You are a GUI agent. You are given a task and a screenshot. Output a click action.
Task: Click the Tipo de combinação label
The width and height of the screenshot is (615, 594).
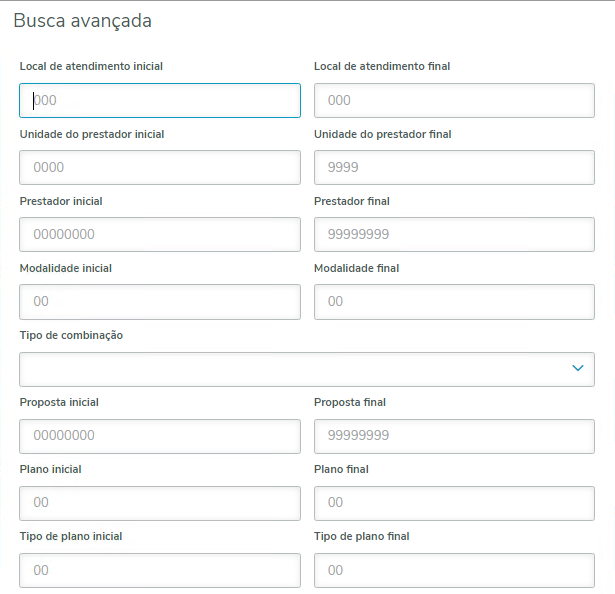[x=71, y=336]
